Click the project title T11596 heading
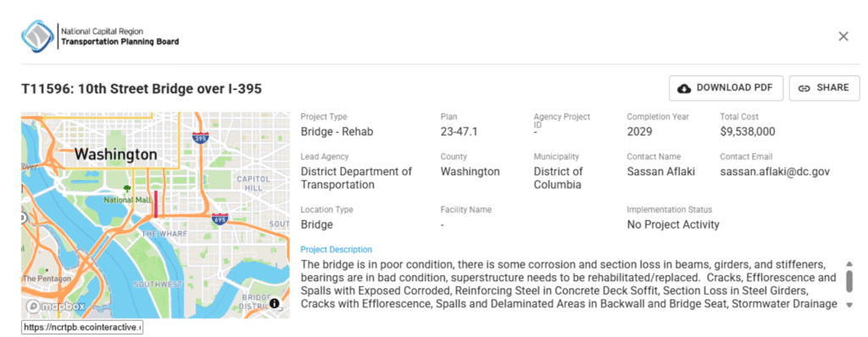The image size is (868, 337). (x=142, y=89)
